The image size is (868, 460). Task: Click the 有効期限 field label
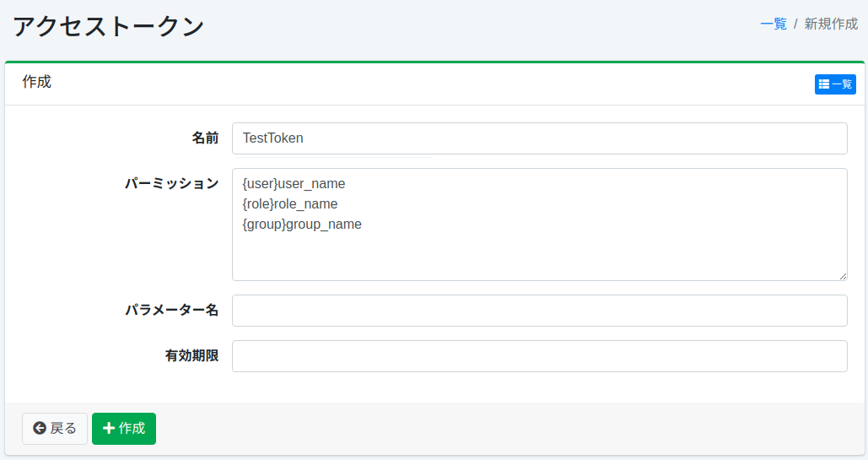coord(191,356)
